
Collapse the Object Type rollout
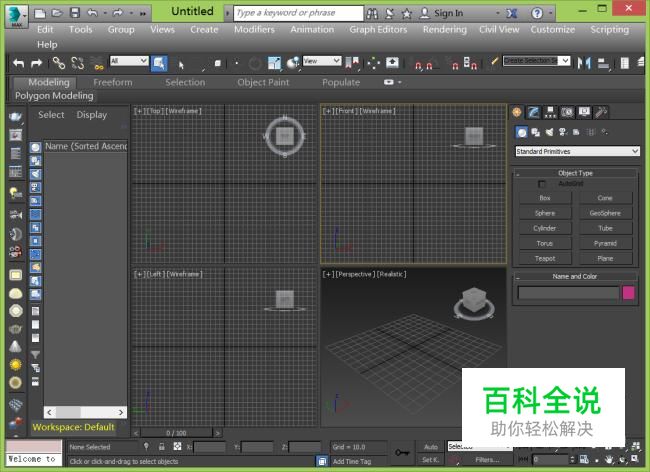pos(576,173)
